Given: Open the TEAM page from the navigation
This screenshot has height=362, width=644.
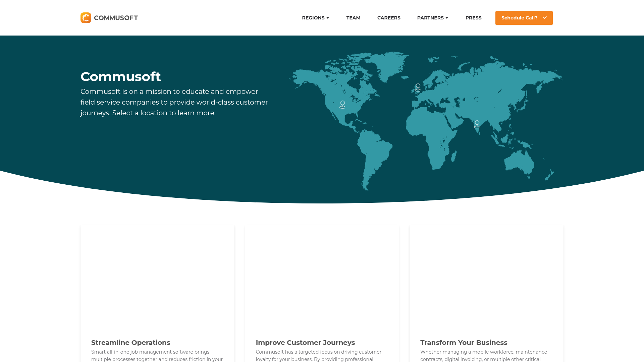Looking at the screenshot, I should pos(353,18).
